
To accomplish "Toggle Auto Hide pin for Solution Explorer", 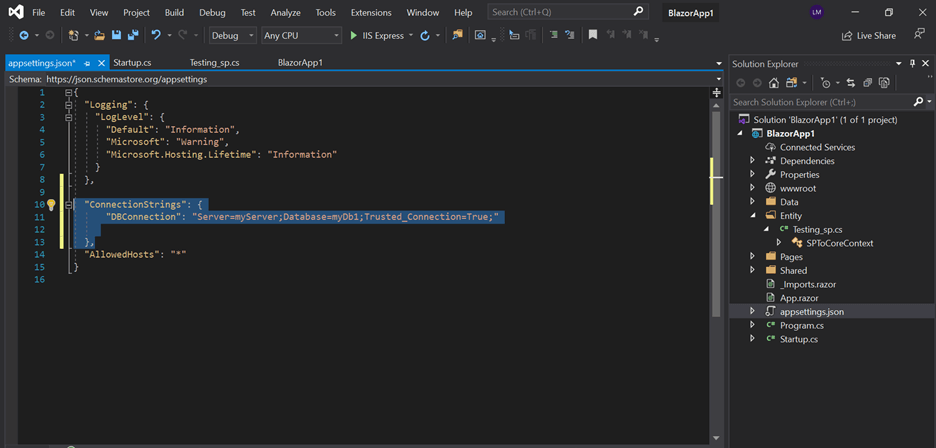I will [912, 63].
